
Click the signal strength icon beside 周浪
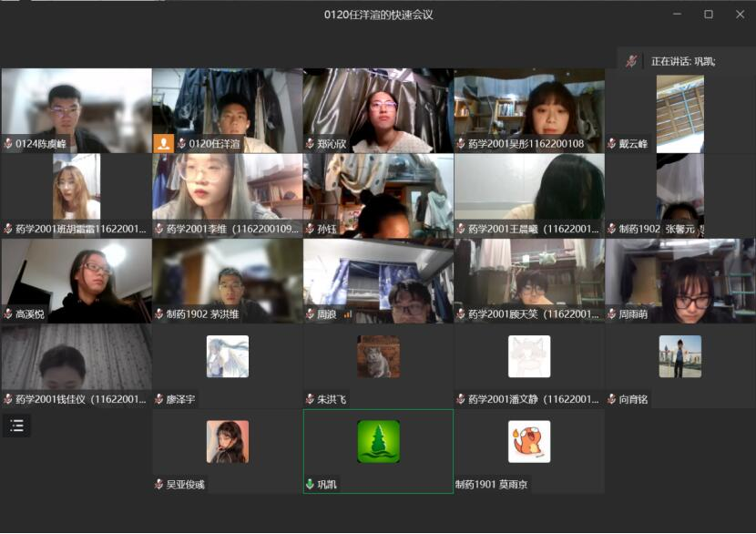[x=348, y=314]
